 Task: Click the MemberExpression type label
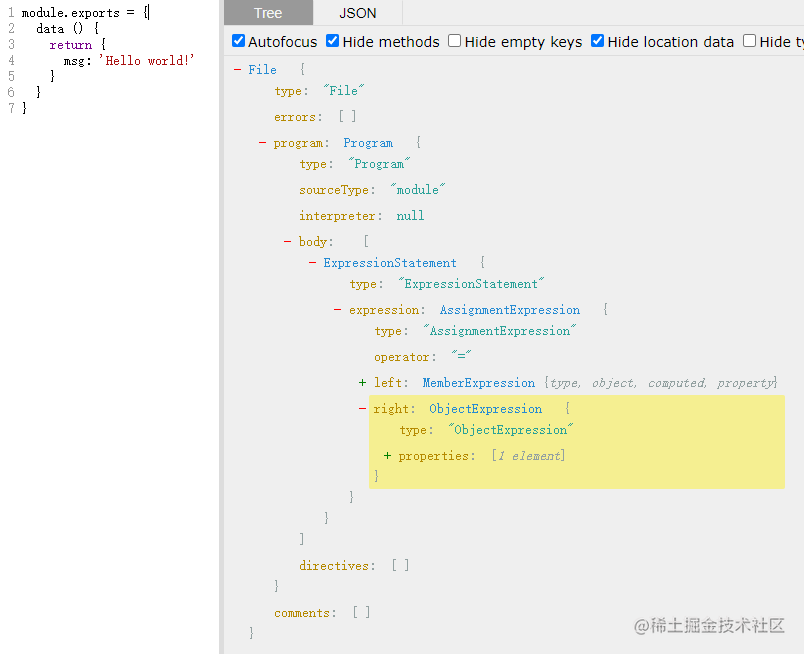point(478,383)
